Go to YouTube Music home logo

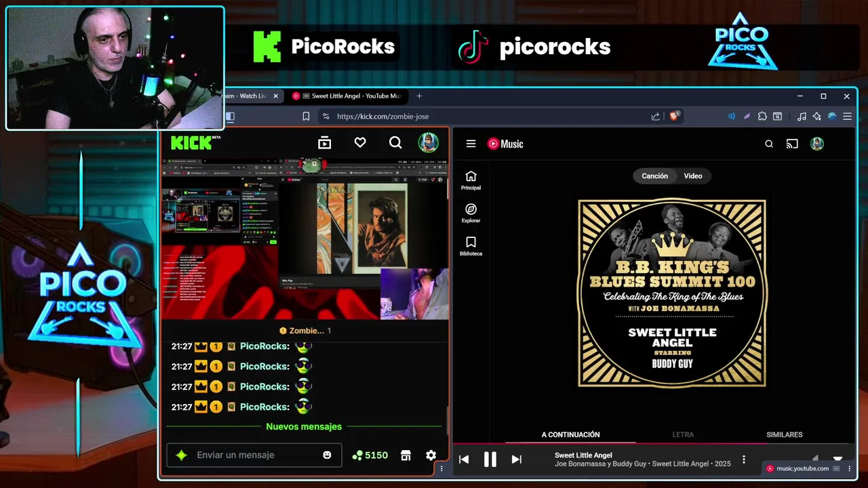pyautogui.click(x=505, y=144)
